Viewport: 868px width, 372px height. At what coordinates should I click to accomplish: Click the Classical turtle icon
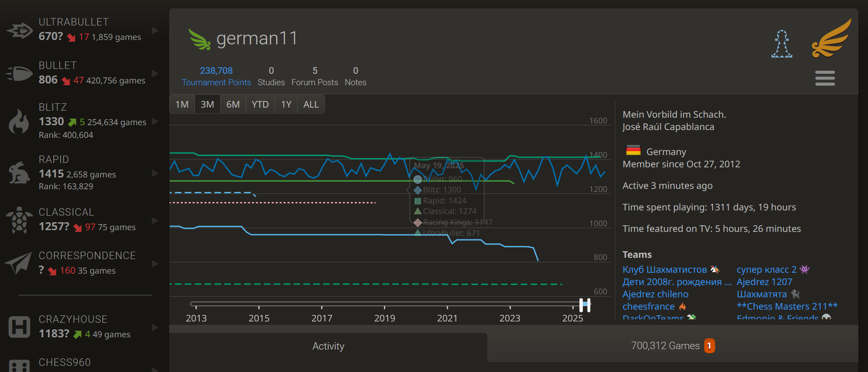[x=19, y=220]
